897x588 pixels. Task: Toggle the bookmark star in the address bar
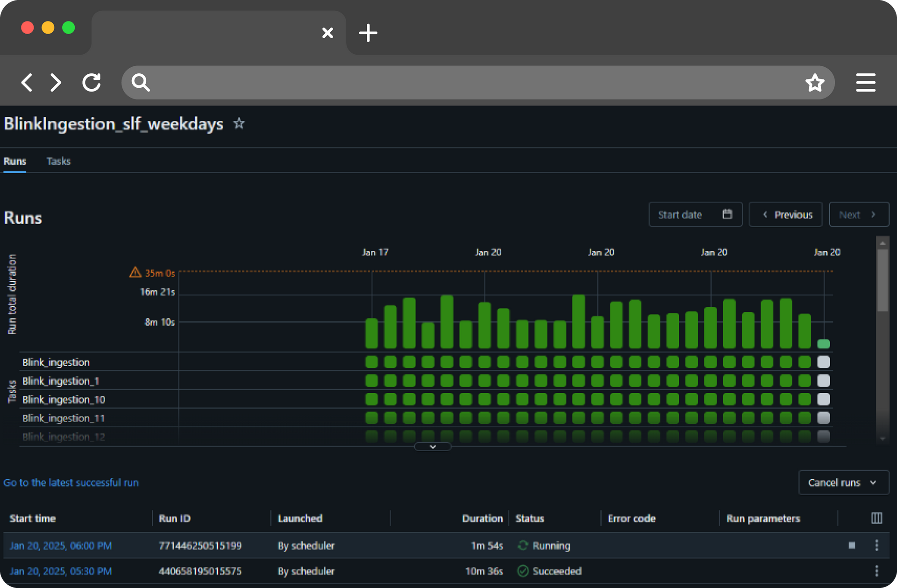(x=815, y=82)
